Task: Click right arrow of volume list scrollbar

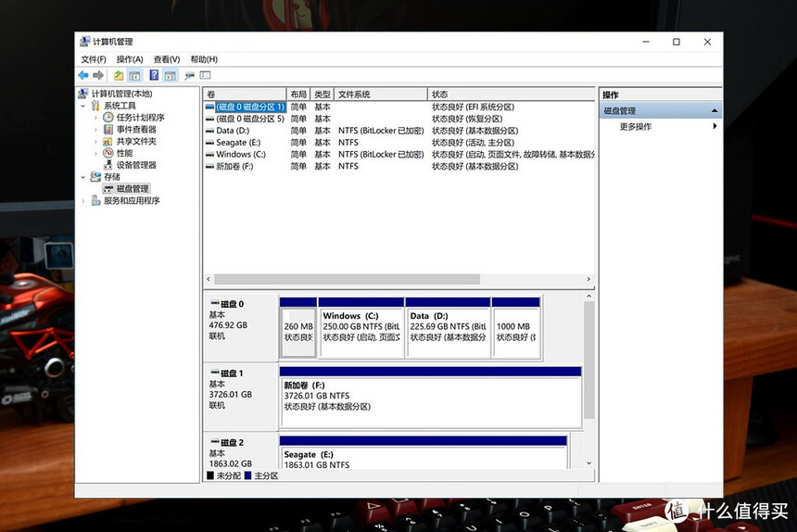Action: (x=588, y=279)
